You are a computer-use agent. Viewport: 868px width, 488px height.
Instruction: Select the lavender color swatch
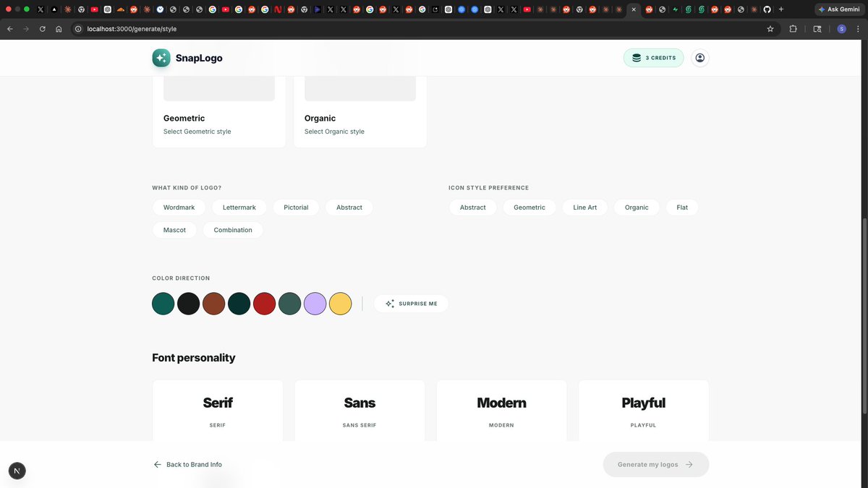(x=315, y=304)
